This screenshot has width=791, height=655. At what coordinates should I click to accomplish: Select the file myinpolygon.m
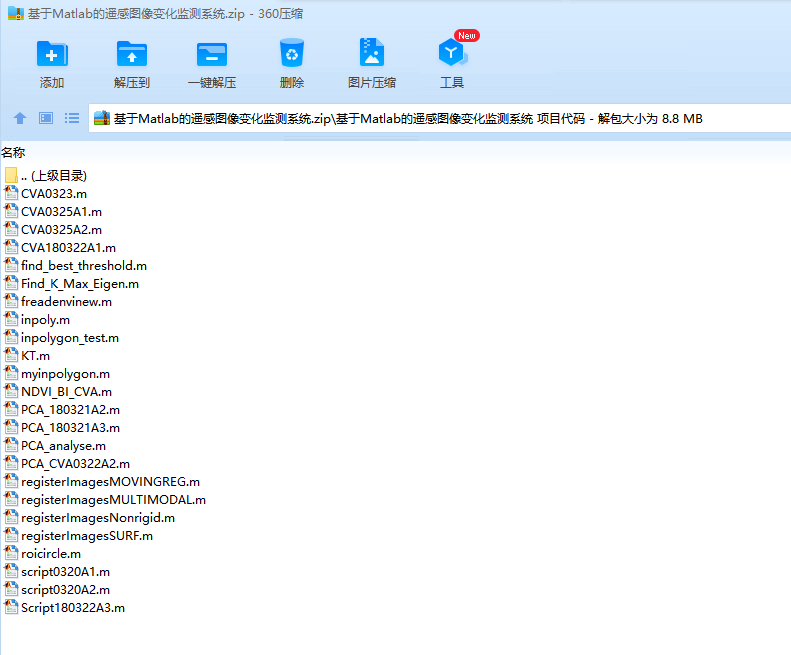click(x=66, y=374)
